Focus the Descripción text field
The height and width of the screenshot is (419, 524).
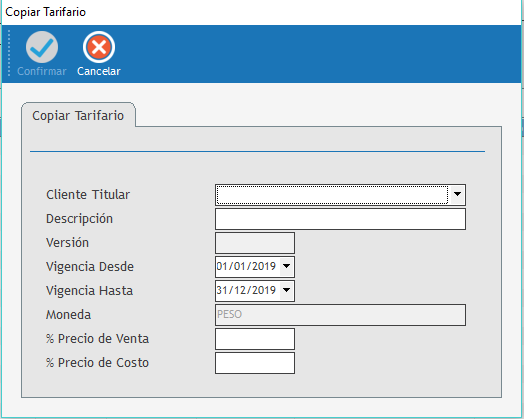[x=340, y=219]
